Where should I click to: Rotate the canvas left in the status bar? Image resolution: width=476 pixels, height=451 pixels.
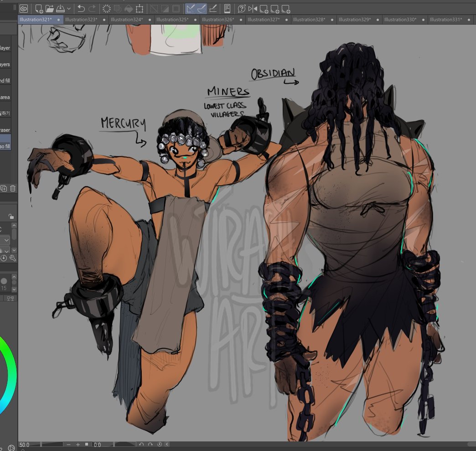[x=141, y=444]
